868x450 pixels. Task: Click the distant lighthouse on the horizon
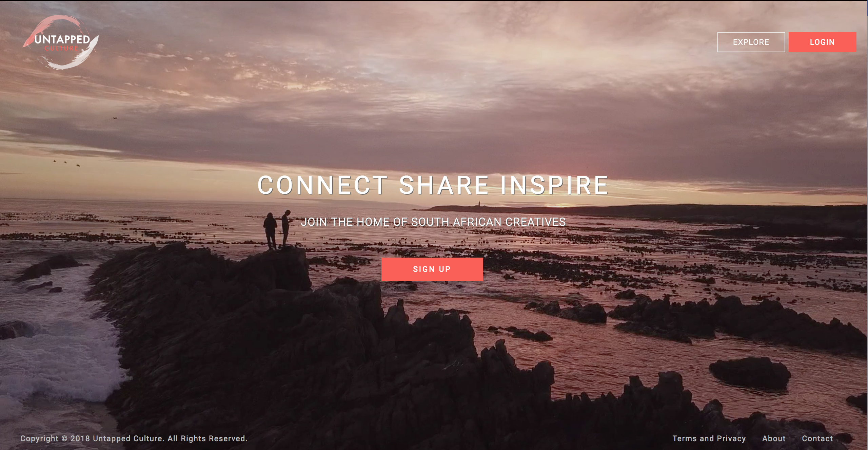coord(479,204)
